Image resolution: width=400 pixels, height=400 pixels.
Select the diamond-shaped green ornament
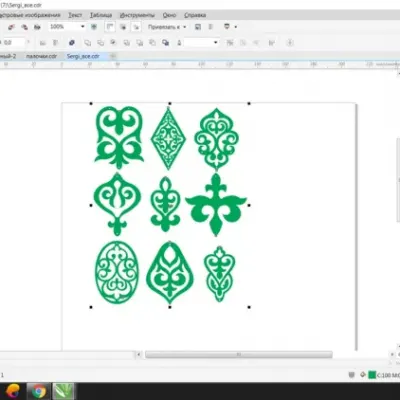[168, 138]
